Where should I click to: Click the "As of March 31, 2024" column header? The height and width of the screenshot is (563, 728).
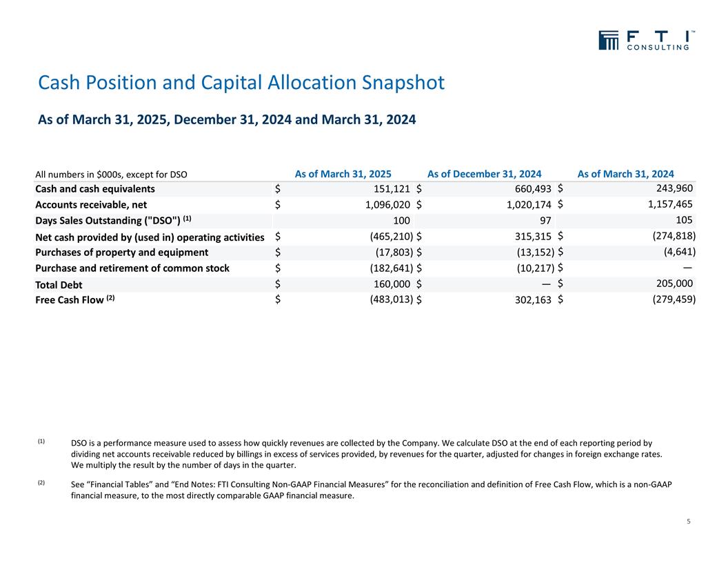pos(625,174)
